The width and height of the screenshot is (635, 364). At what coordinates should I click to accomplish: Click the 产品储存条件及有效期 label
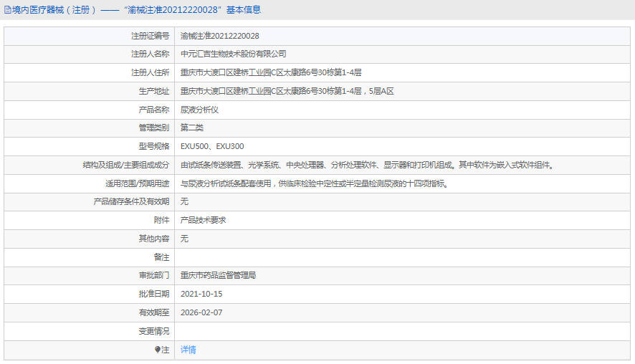coord(131,201)
